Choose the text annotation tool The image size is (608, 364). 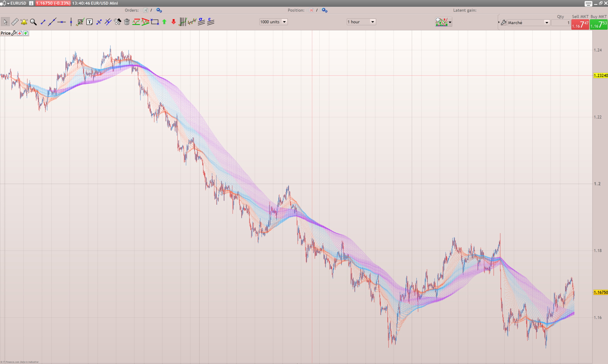90,22
